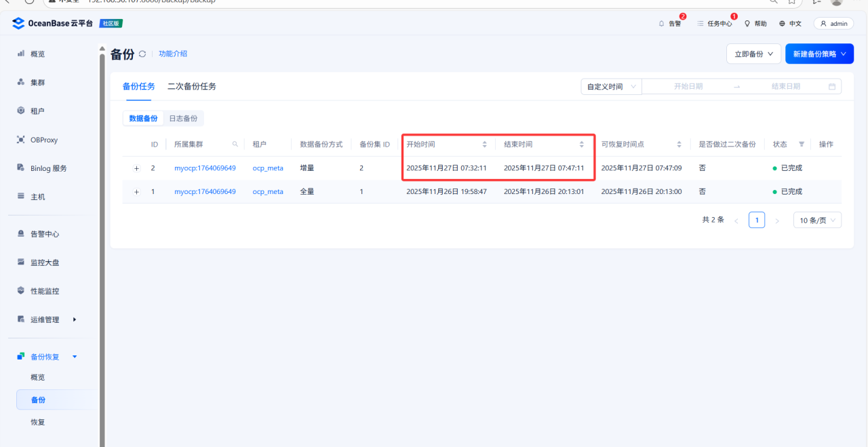The width and height of the screenshot is (868, 447).
Task: Open the 10 条/页 page size dropdown
Action: pos(817,220)
